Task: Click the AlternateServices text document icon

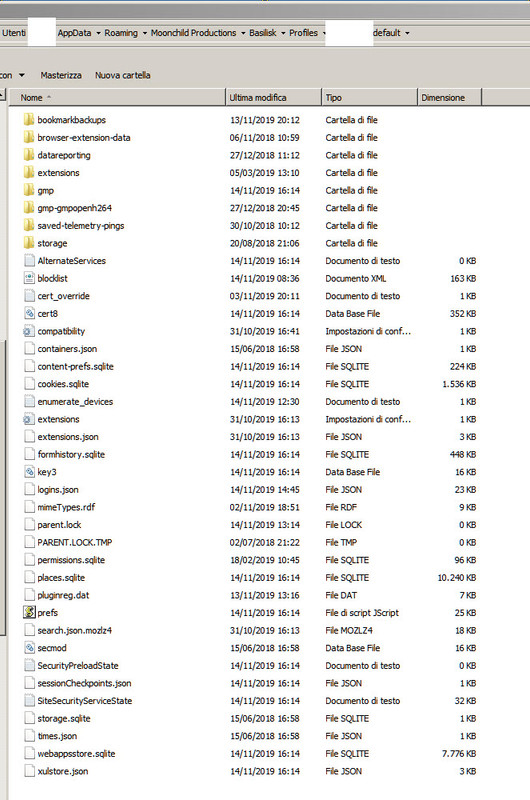Action: pyautogui.click(x=30, y=261)
